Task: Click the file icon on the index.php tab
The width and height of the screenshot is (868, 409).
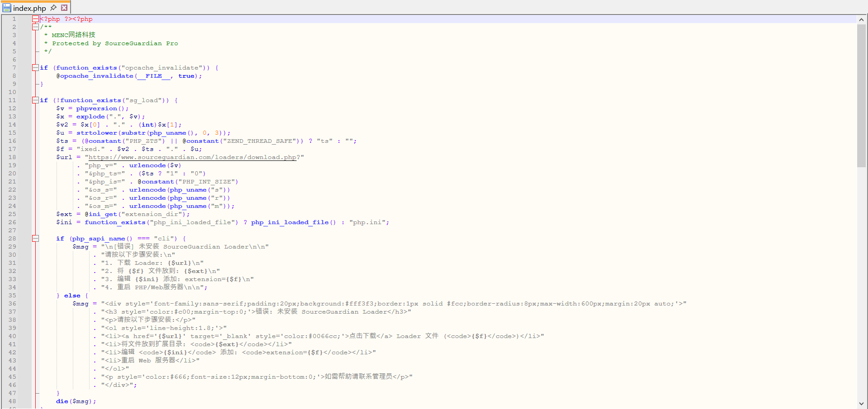Action: [x=7, y=8]
